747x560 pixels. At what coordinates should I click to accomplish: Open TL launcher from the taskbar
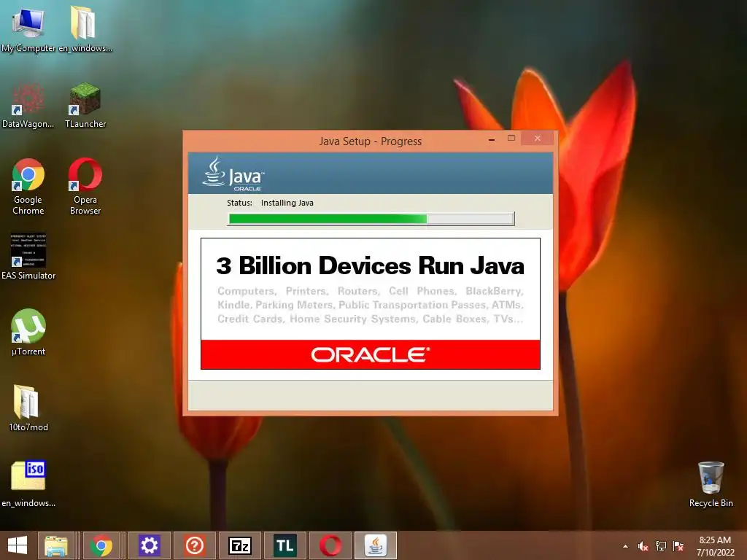click(x=285, y=545)
